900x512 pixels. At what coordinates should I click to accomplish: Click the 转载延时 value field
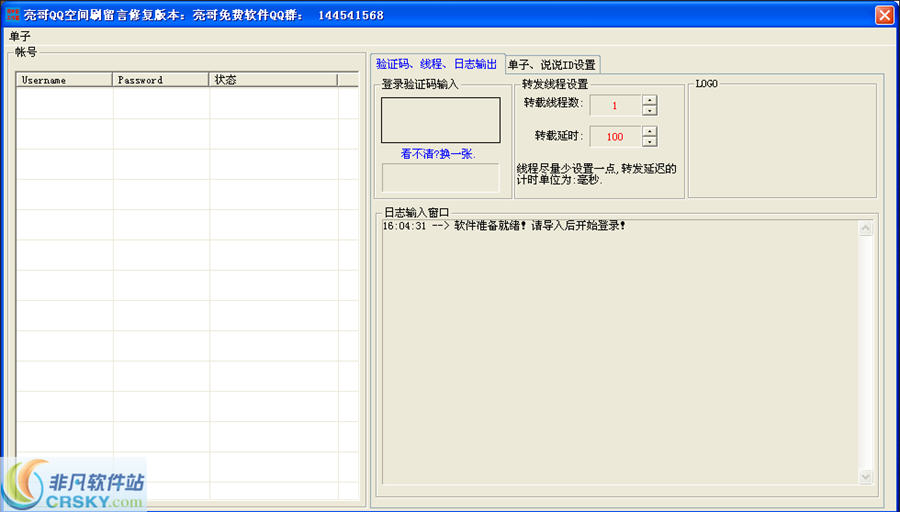tap(615, 137)
